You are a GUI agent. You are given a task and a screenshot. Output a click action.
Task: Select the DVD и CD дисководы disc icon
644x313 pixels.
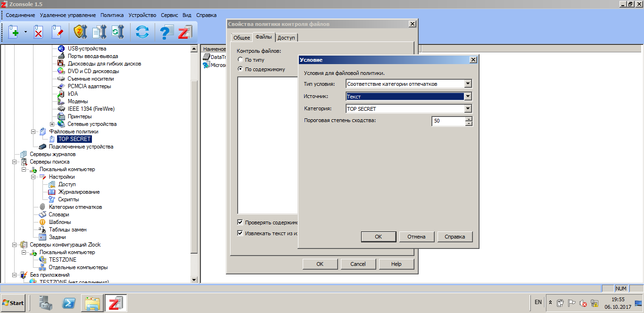61,71
